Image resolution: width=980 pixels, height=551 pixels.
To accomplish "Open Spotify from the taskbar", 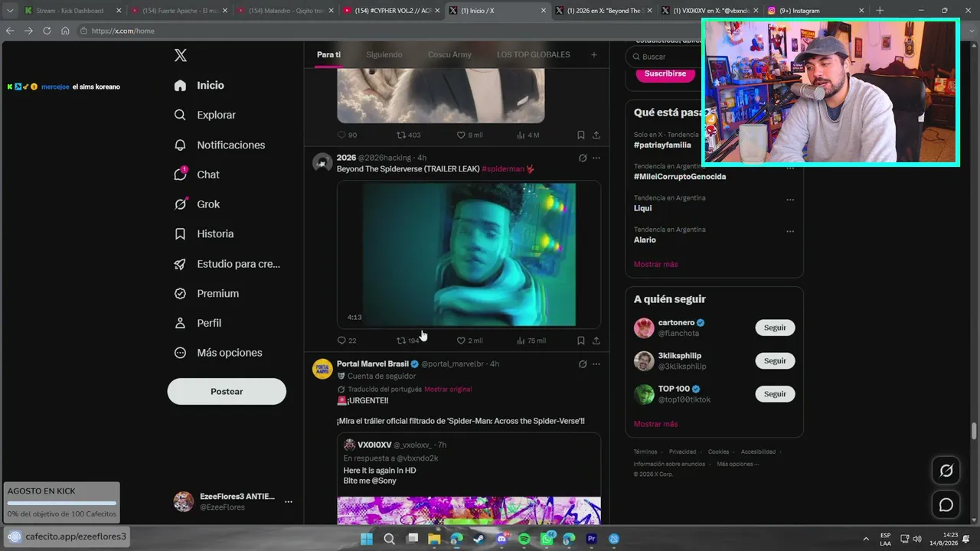I will (524, 539).
